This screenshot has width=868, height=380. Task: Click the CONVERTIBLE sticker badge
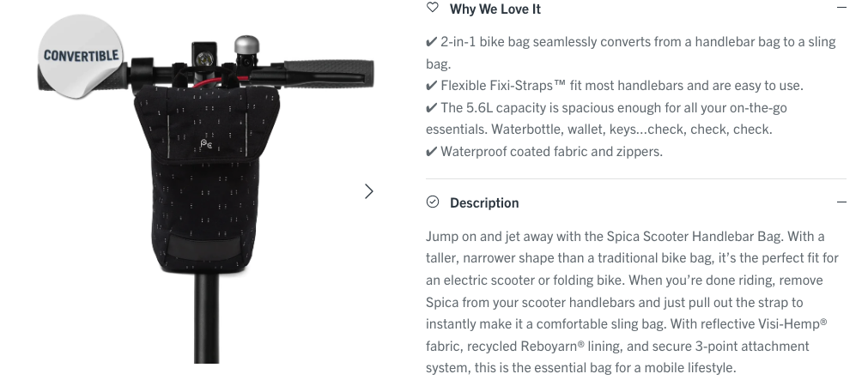pos(82,56)
